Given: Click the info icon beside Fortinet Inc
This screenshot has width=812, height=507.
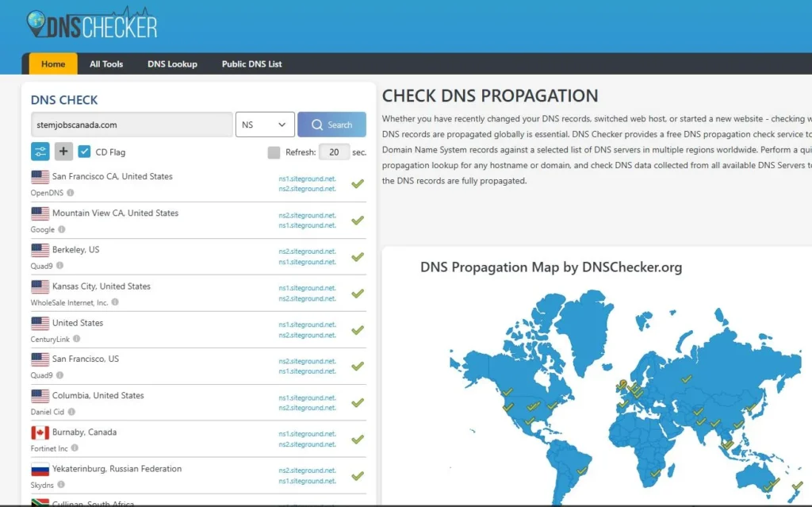Looking at the screenshot, I should (75, 448).
